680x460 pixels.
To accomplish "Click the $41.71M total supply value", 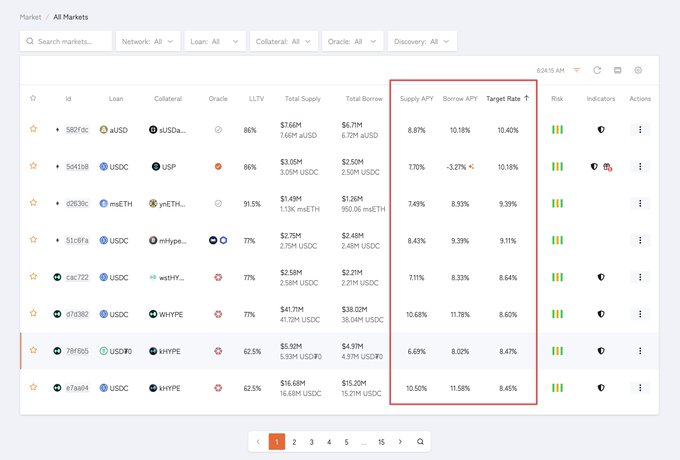I will [x=292, y=309].
